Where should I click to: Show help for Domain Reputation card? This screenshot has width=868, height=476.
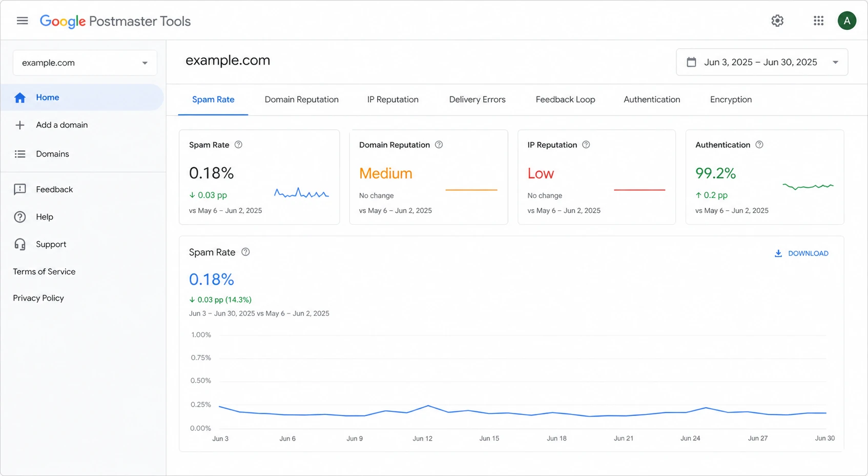tap(439, 145)
